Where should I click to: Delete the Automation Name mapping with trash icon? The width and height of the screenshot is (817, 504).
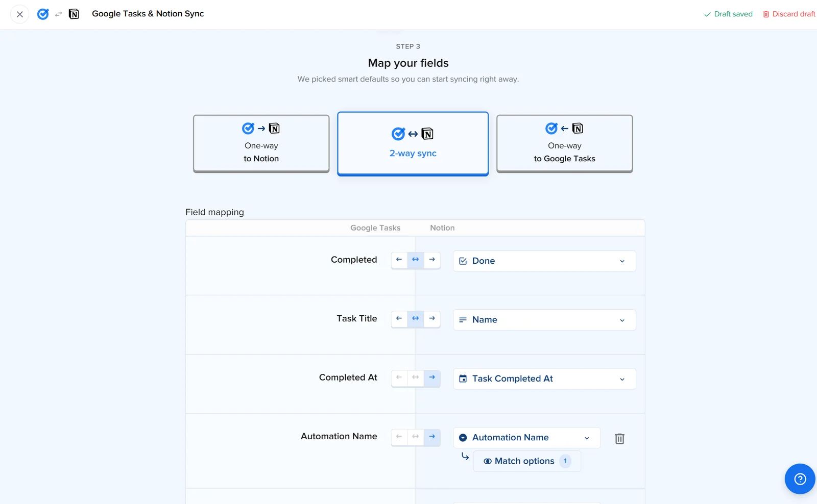[619, 439]
